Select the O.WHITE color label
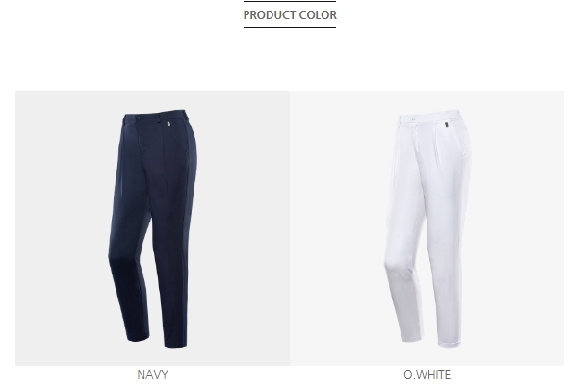Screen dimensions: 569x392 (427, 375)
